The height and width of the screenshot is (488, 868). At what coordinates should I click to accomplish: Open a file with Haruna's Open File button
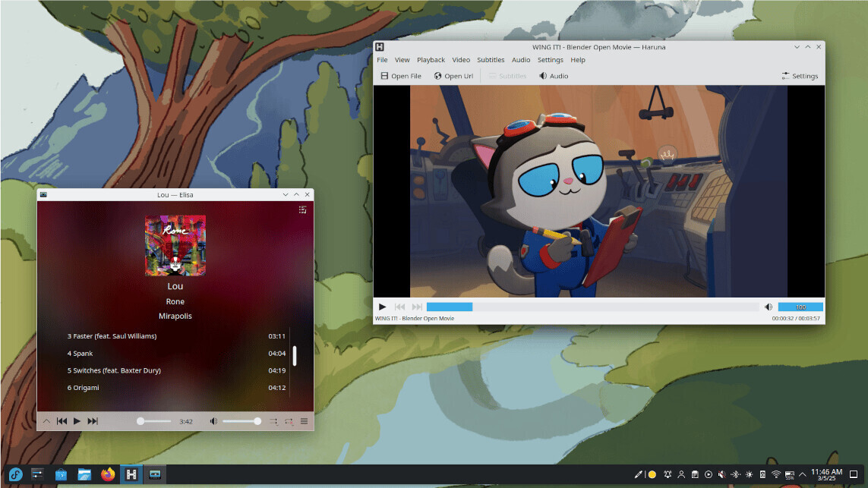400,76
